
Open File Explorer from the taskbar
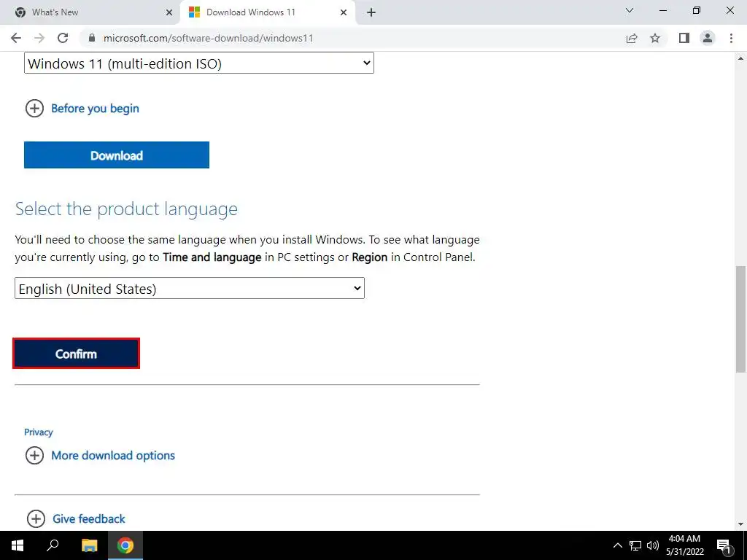point(89,545)
